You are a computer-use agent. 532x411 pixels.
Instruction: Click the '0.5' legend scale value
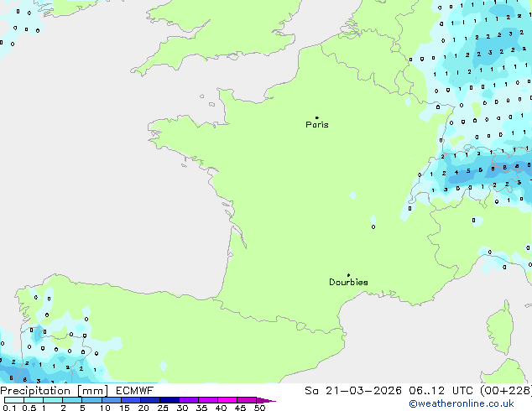click(x=29, y=408)
